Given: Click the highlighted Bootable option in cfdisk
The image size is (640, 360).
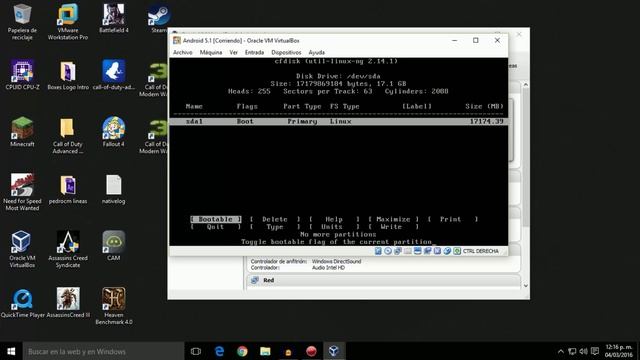Looking at the screenshot, I should tap(216, 219).
